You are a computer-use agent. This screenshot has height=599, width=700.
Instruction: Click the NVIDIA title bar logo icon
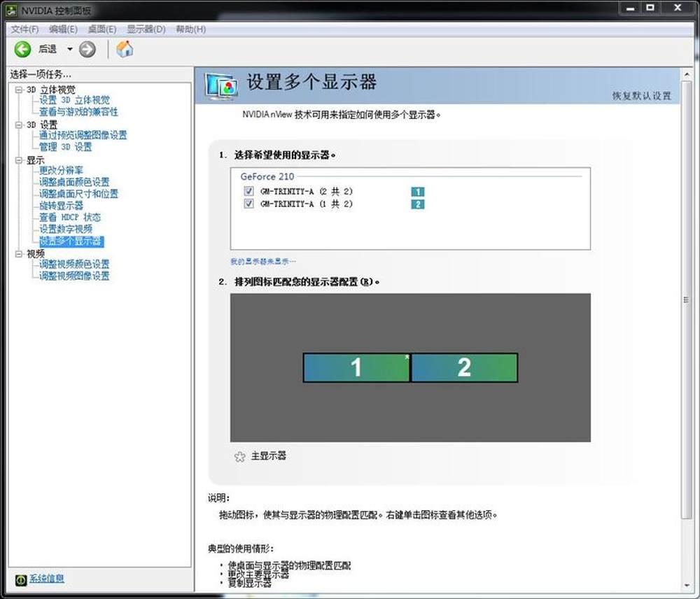click(11, 10)
